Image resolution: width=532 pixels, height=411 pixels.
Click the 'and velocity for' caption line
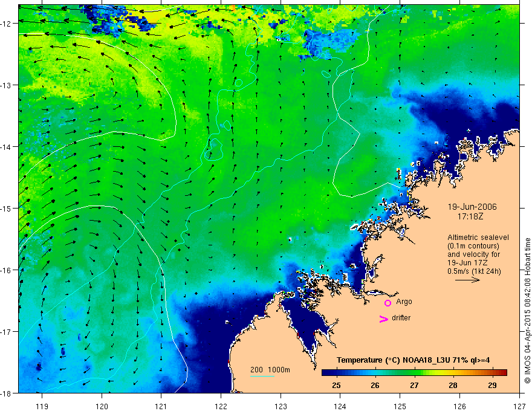tap(473, 254)
